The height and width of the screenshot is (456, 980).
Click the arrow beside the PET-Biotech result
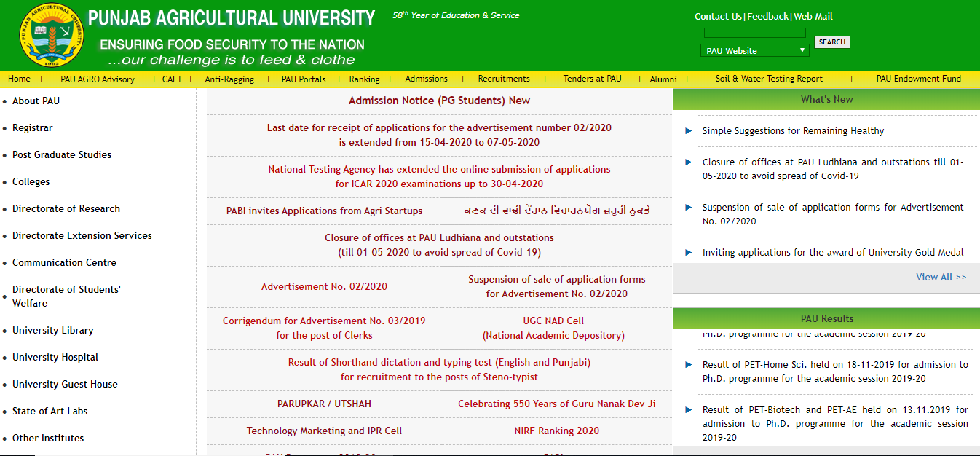pyautogui.click(x=687, y=409)
